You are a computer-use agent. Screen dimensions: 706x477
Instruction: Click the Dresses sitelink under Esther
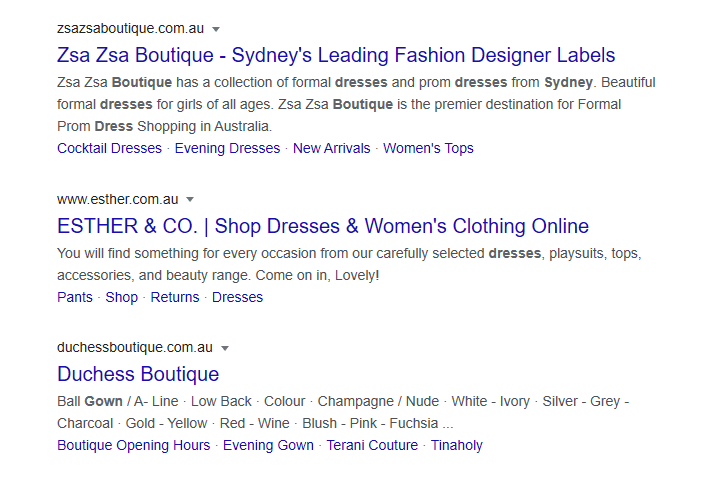(x=237, y=297)
